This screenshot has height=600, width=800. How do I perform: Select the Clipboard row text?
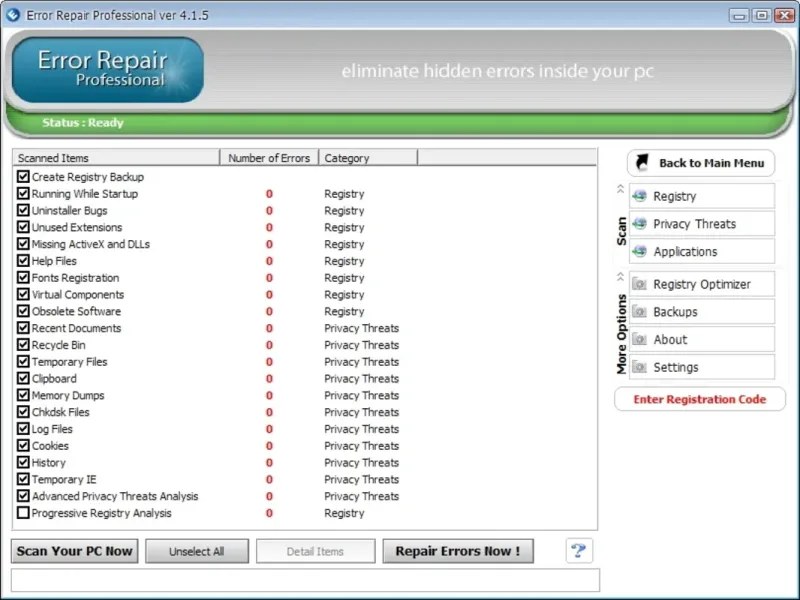[x=54, y=379]
